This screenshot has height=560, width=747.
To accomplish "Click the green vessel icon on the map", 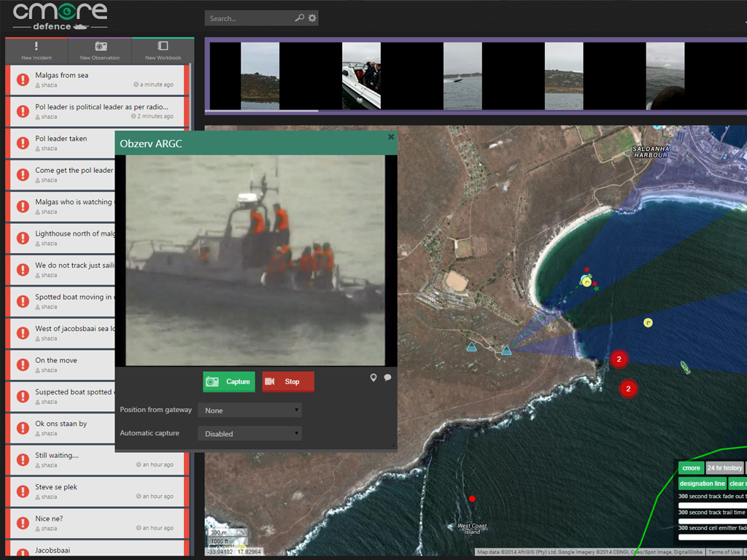I will pos(685,367).
